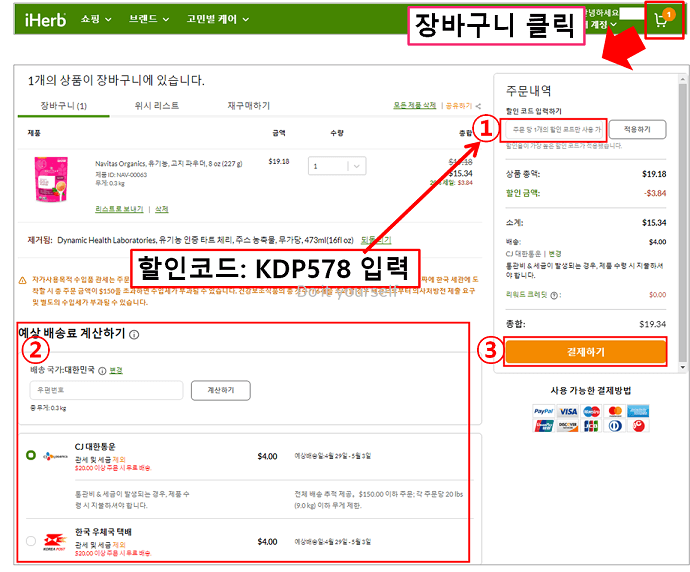Click the orange 결제하기 checkout button
Screen dimensions: 690x572
(585, 352)
